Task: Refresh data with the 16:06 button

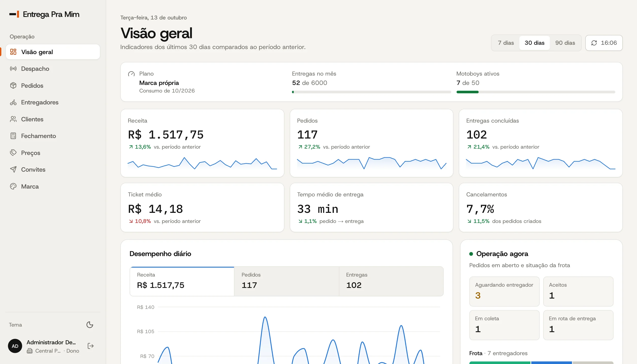Action: click(604, 43)
